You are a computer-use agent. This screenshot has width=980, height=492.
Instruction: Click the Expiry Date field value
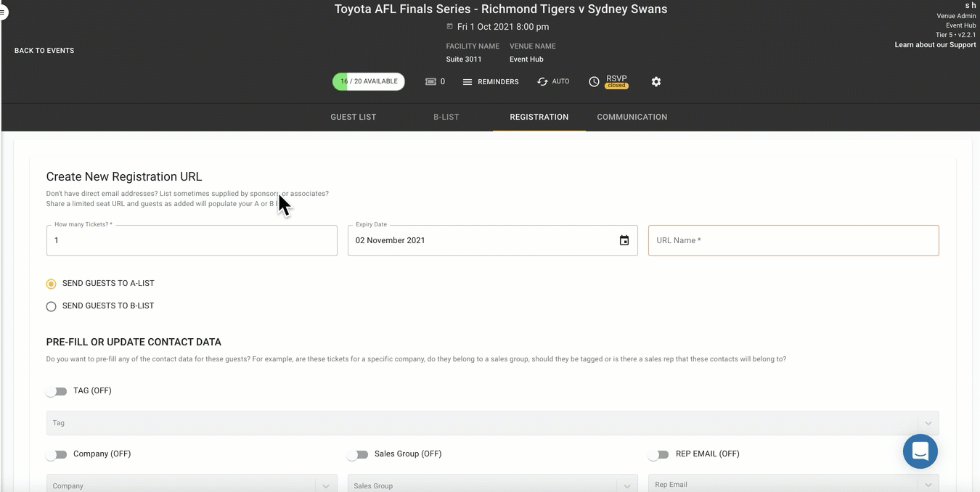tap(390, 240)
